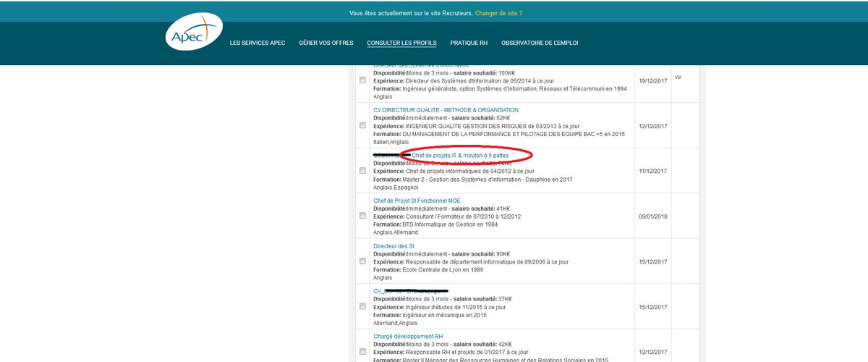Open CV DIRECTEUR QUALITE - METHODE & ORGANISATION
868x362 pixels.
pos(446,110)
